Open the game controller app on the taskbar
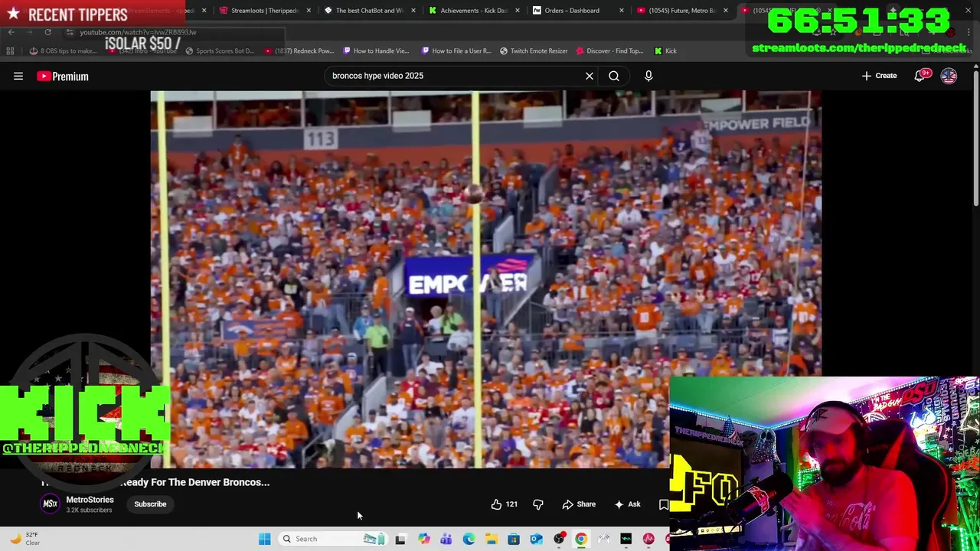Viewport: 980px width, 551px height. (x=604, y=539)
